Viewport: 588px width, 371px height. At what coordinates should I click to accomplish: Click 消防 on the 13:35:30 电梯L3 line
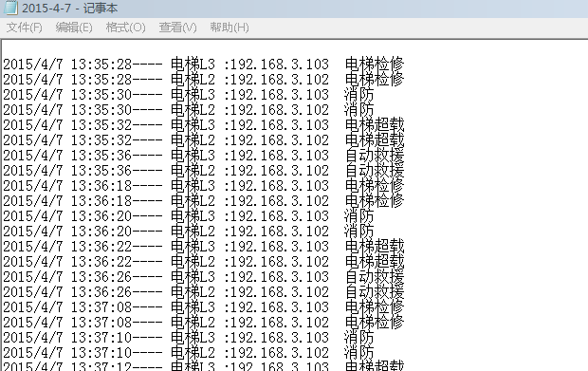point(359,95)
